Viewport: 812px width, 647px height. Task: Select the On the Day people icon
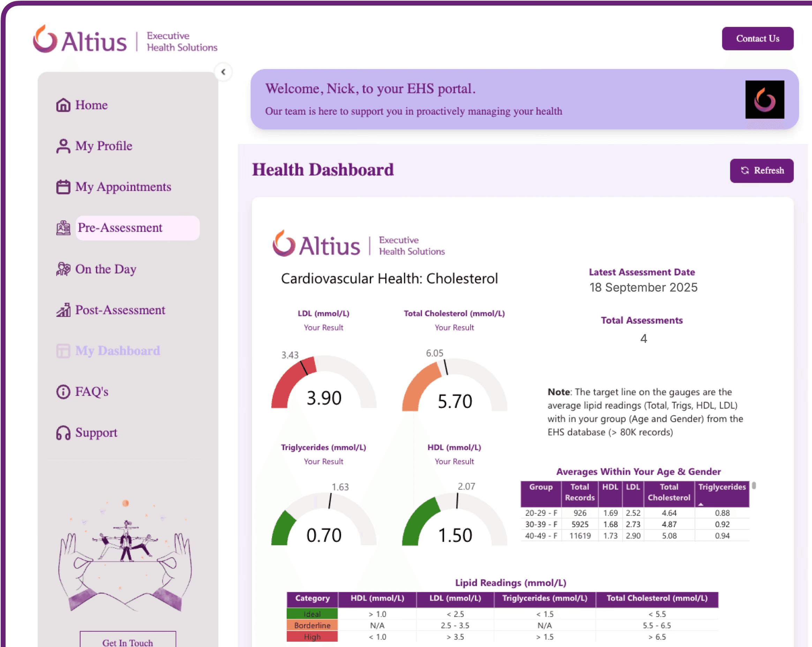click(63, 269)
